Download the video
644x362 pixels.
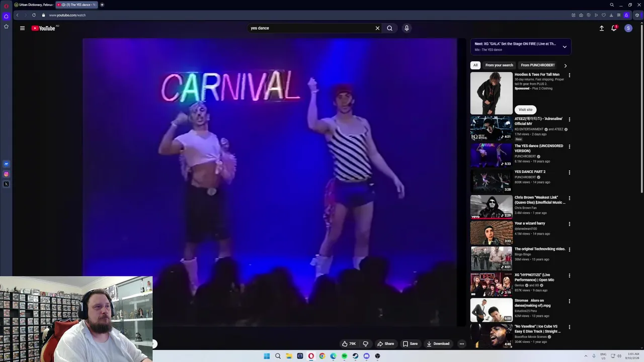coord(438,344)
